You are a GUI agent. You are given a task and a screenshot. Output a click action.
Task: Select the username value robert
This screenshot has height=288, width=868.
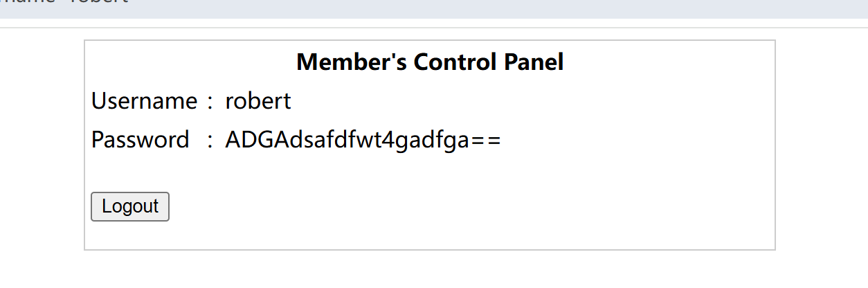coord(258,102)
